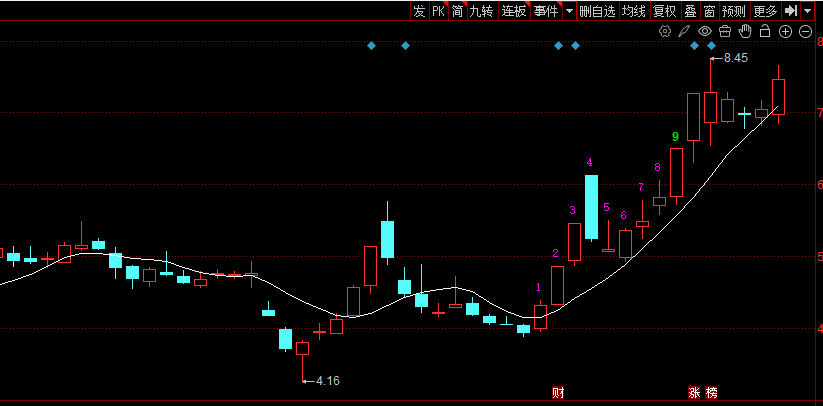Image resolution: width=823 pixels, height=406 pixels.
Task: Open the PK comparison button
Action: click(x=438, y=11)
